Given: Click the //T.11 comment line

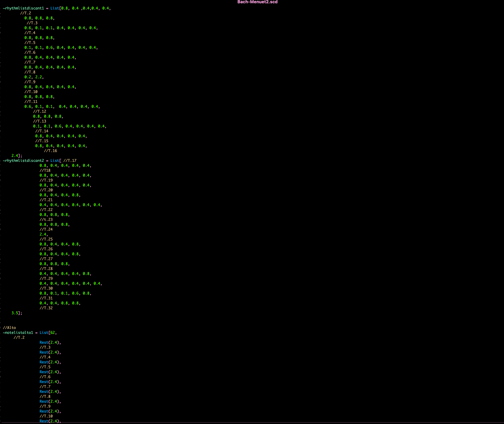Looking at the screenshot, I should pyautogui.click(x=31, y=102).
